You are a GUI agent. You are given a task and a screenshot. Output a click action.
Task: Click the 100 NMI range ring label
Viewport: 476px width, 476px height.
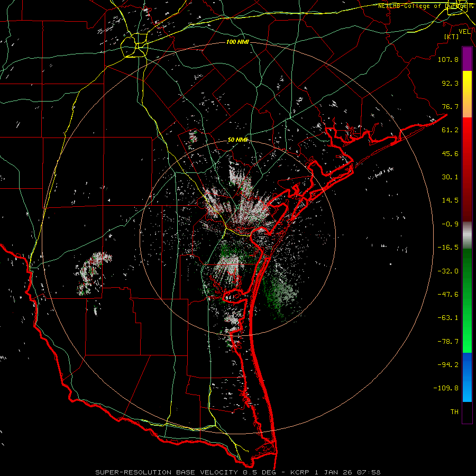point(237,42)
